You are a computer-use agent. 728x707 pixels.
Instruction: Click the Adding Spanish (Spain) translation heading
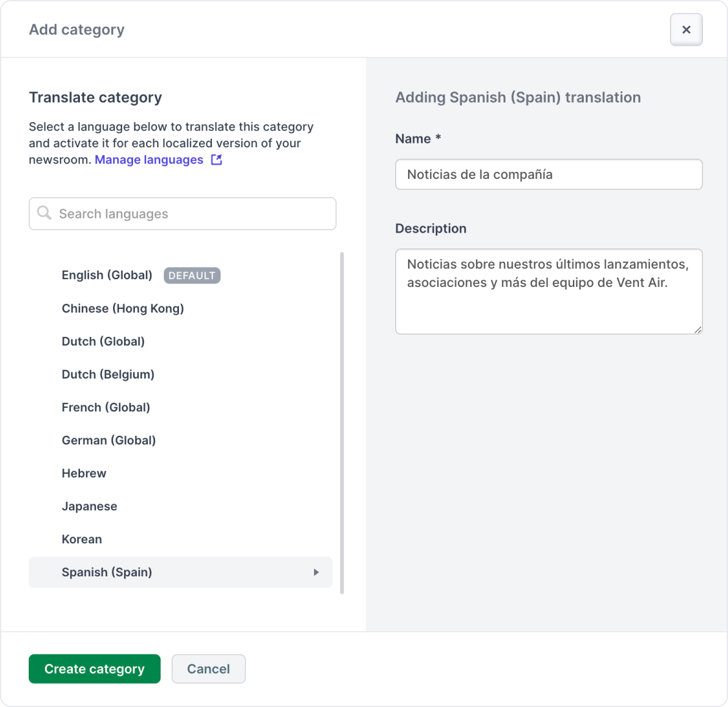pos(518,98)
